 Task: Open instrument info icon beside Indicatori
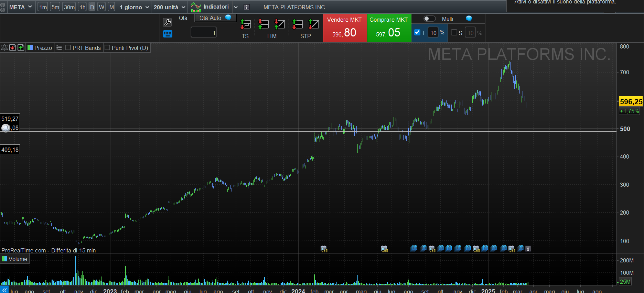(246, 7)
